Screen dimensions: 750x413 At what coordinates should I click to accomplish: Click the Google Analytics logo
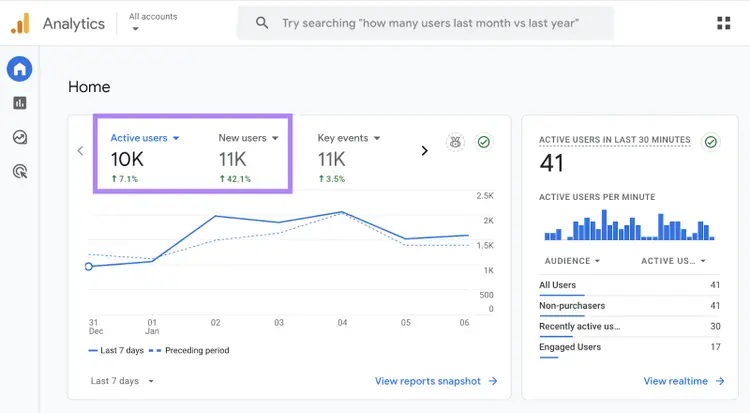click(20, 23)
